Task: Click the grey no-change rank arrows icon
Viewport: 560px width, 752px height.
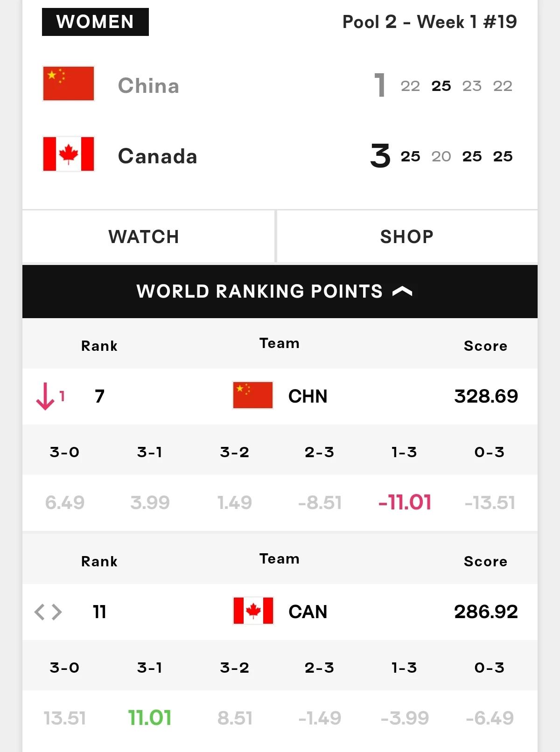Action: (48, 612)
